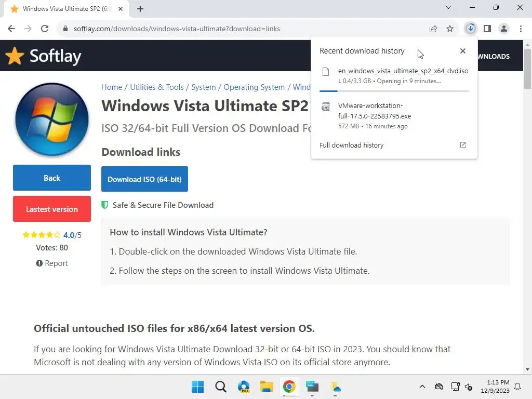
Task: Click the scrollbar down arrow
Action: [x=527, y=369]
